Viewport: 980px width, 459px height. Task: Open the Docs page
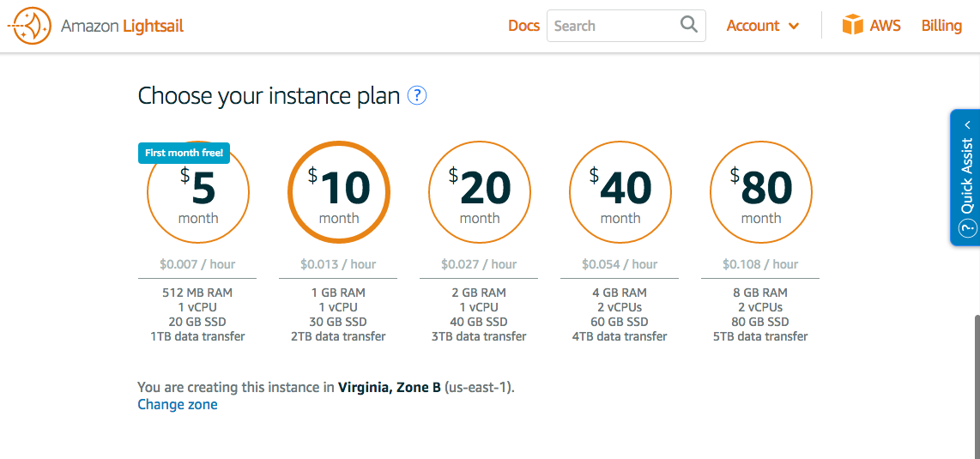[523, 26]
